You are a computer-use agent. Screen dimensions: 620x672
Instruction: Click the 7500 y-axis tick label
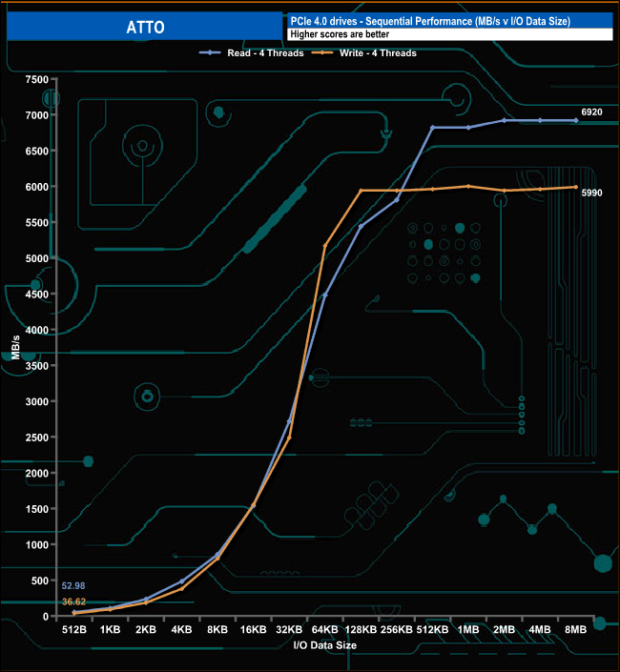(x=37, y=79)
